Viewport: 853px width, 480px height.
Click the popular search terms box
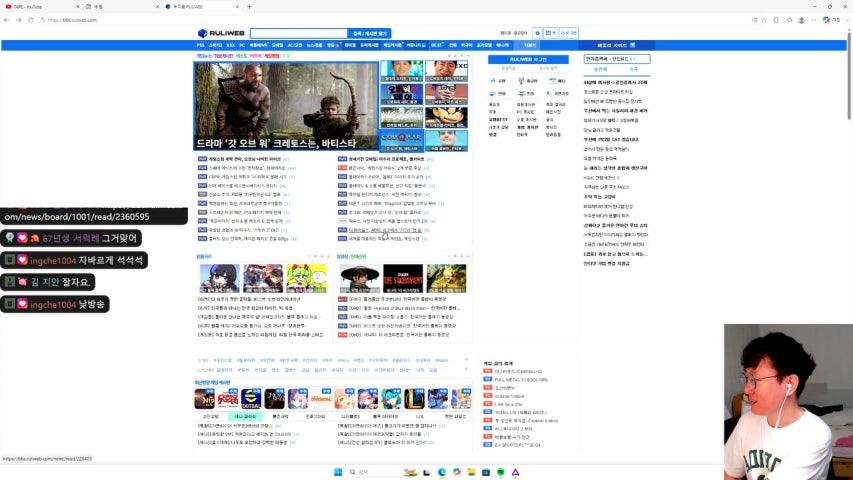[617, 59]
